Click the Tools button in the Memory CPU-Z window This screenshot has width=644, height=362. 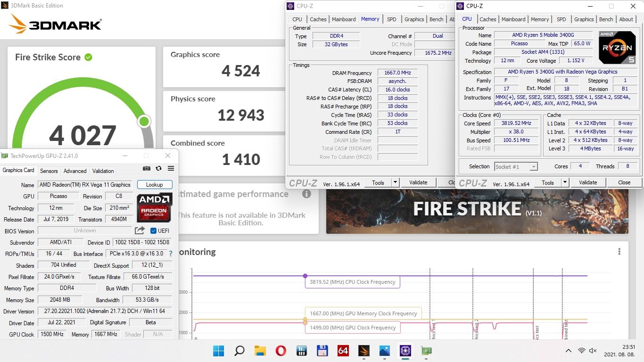click(378, 182)
